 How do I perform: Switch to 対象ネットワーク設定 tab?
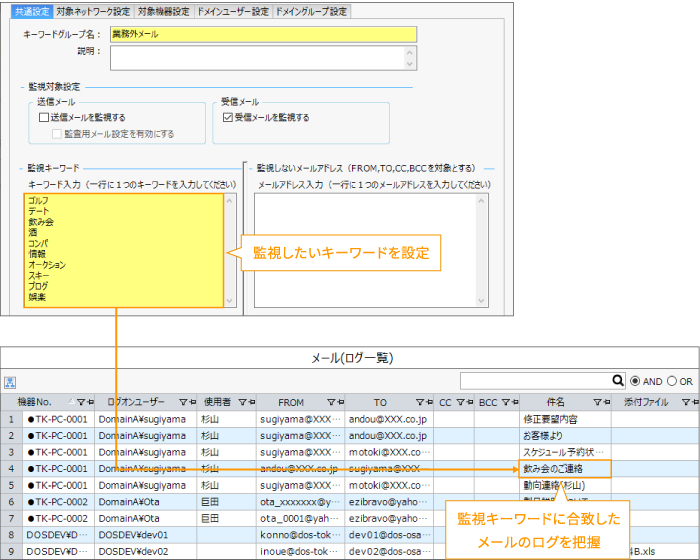[x=93, y=12]
